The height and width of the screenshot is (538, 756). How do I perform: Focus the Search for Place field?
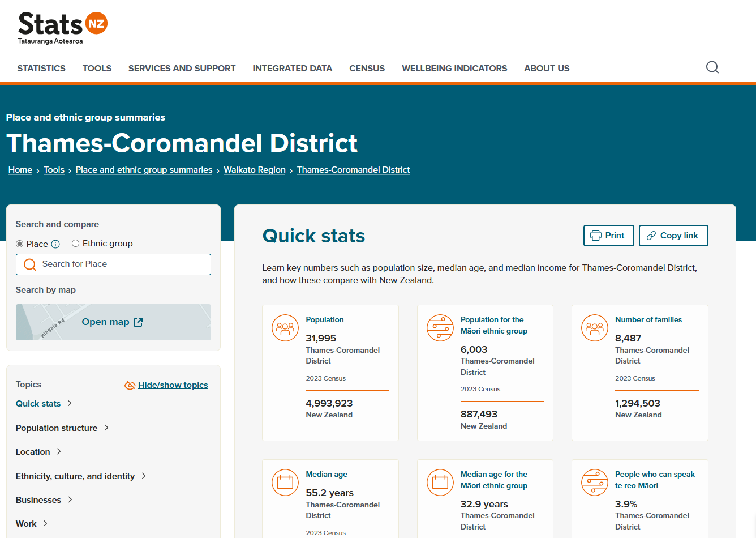(113, 264)
